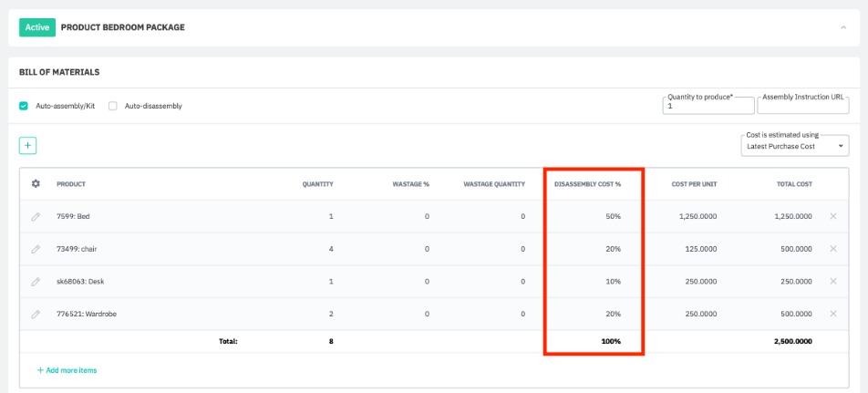Open the Cost is estimated using dropdown
Screen dimensions: 868x393
[x=794, y=146]
